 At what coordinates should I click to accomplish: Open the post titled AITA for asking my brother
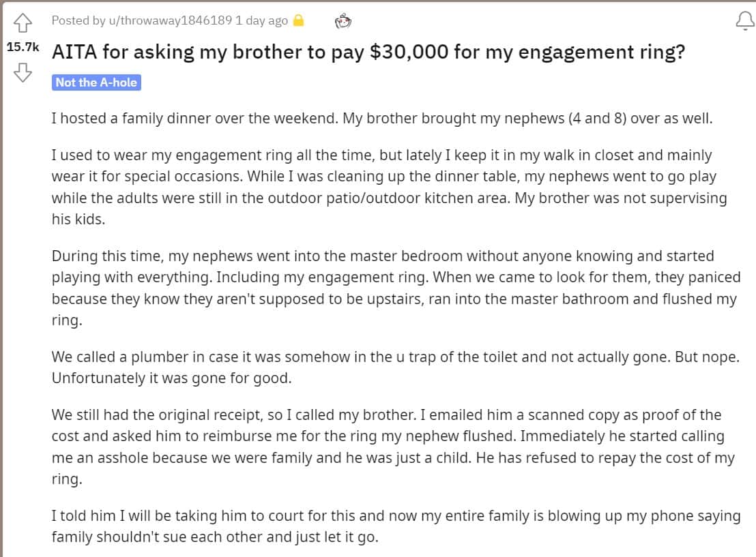click(x=369, y=52)
